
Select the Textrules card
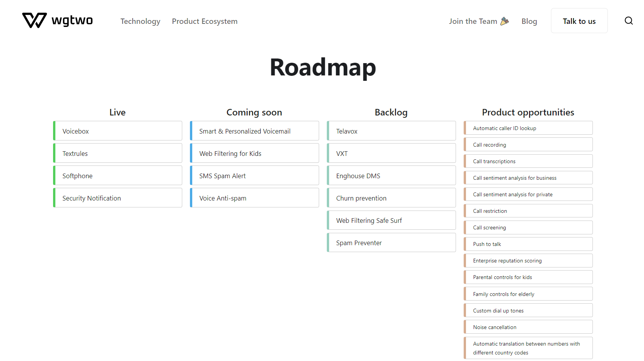click(x=118, y=153)
